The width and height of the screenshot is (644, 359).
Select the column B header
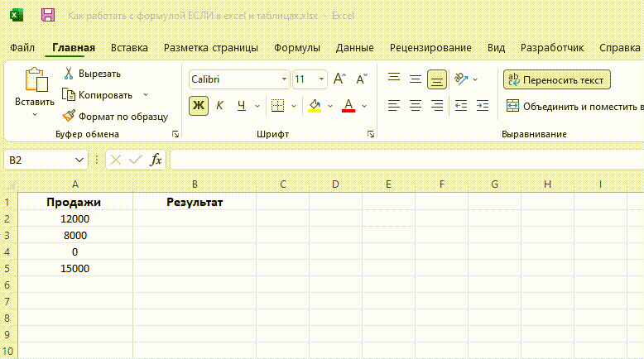195,184
